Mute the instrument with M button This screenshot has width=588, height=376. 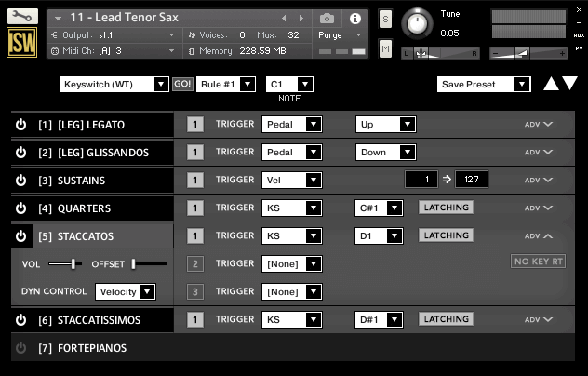(386, 47)
